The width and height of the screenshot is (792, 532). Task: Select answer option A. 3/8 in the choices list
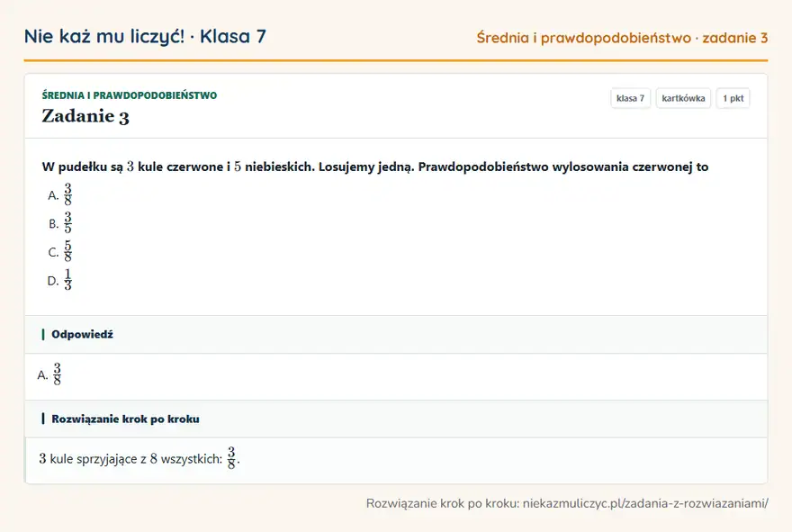point(60,194)
